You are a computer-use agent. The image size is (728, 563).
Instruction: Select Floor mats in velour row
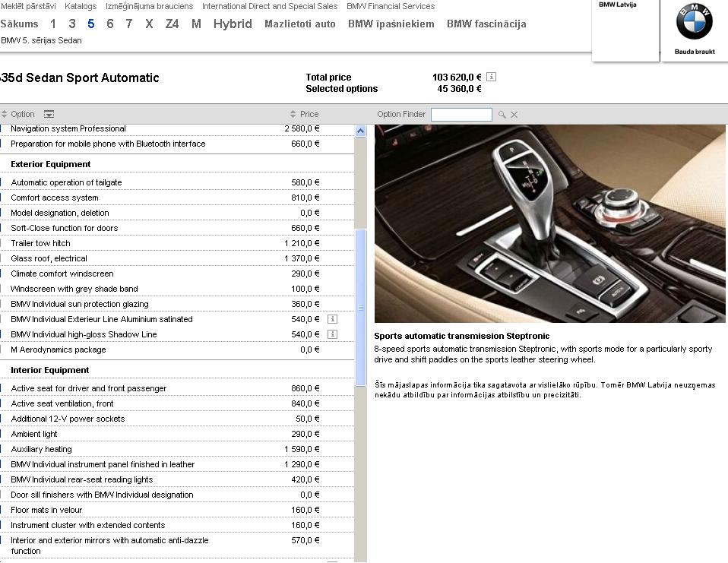pyautogui.click(x=177, y=510)
